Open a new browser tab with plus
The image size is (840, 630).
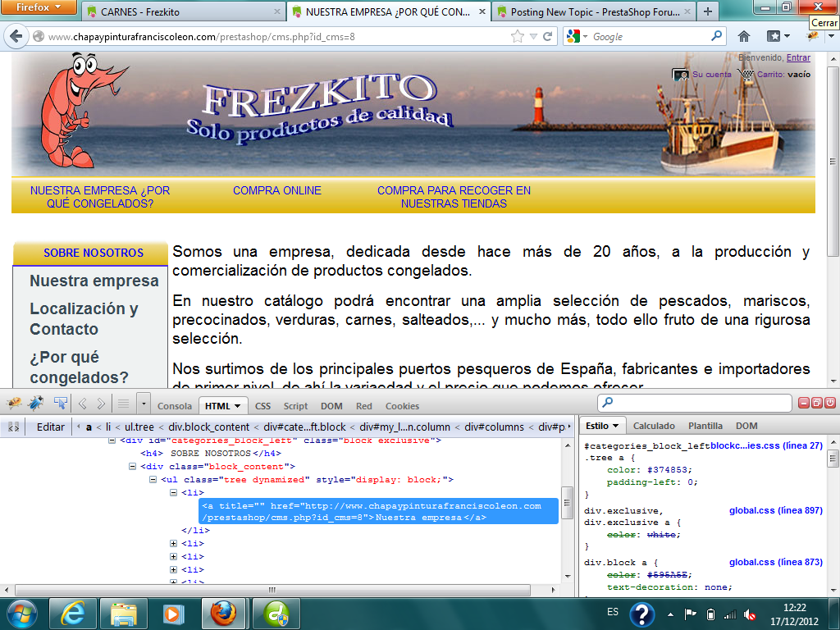pos(708,11)
